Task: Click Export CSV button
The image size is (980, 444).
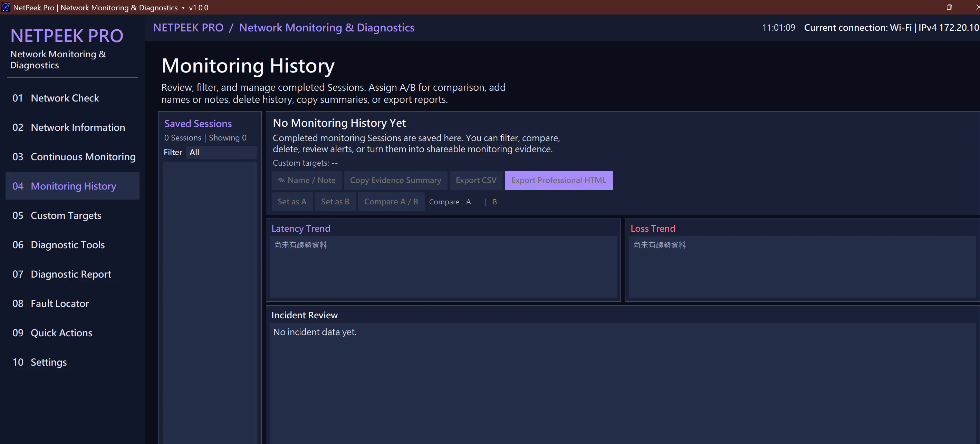Action: [476, 180]
